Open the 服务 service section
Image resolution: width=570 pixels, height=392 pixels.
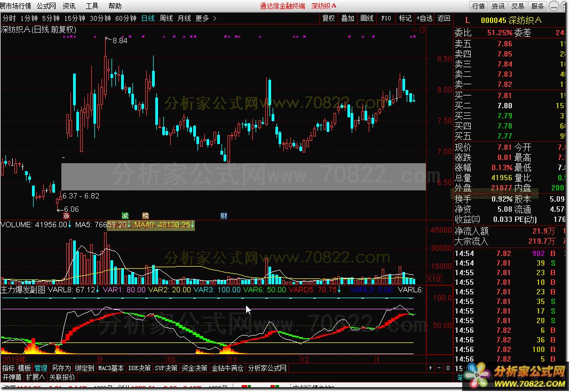tap(537, 6)
